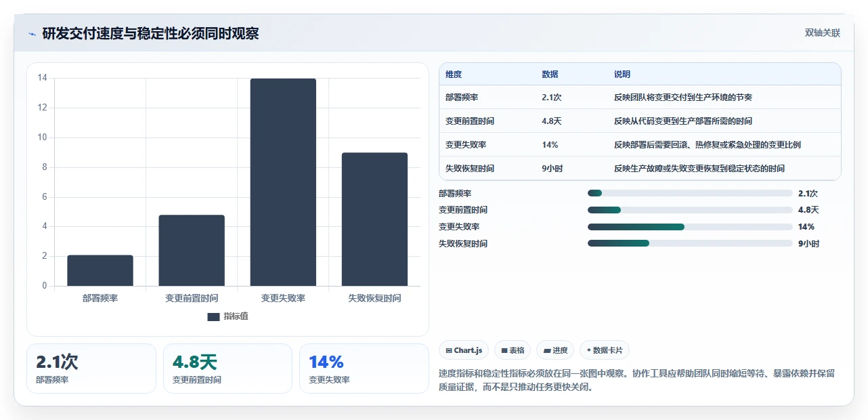Open the 2.1次 部署频率 data card
The image size is (868, 420).
[91, 369]
